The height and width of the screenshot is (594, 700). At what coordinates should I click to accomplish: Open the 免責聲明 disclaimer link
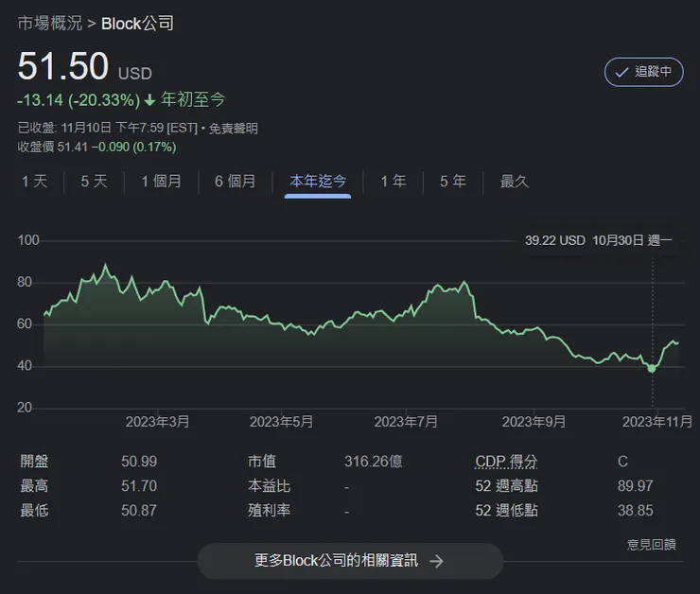tap(234, 129)
